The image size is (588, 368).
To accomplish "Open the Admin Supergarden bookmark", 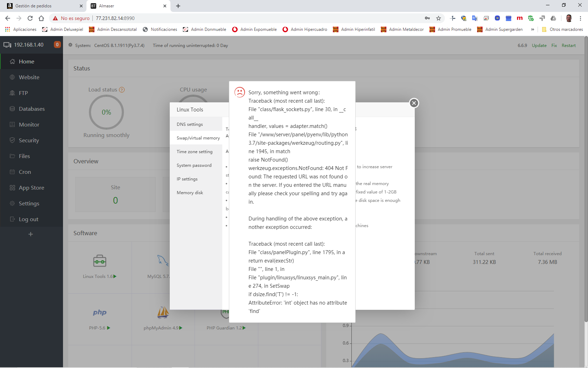I will 500,29.
